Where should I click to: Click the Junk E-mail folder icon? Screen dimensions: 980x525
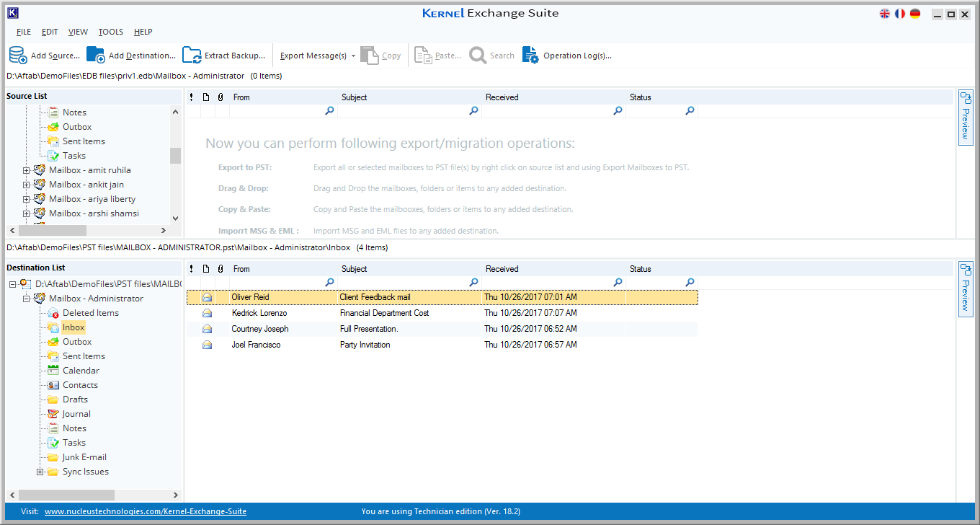(x=53, y=457)
